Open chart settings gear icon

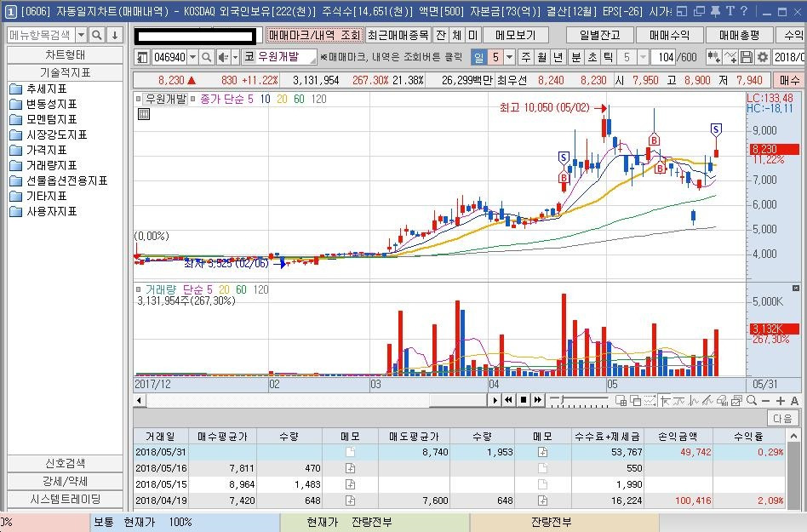pos(762,57)
